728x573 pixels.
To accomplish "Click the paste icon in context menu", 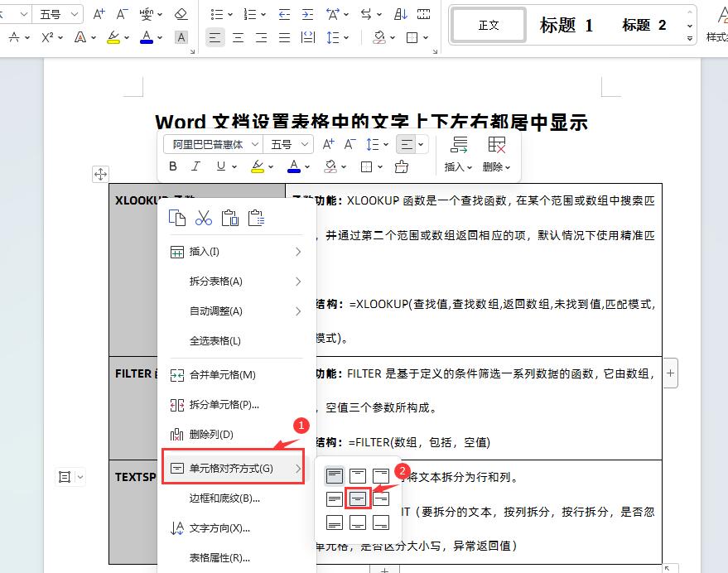I will click(x=230, y=217).
